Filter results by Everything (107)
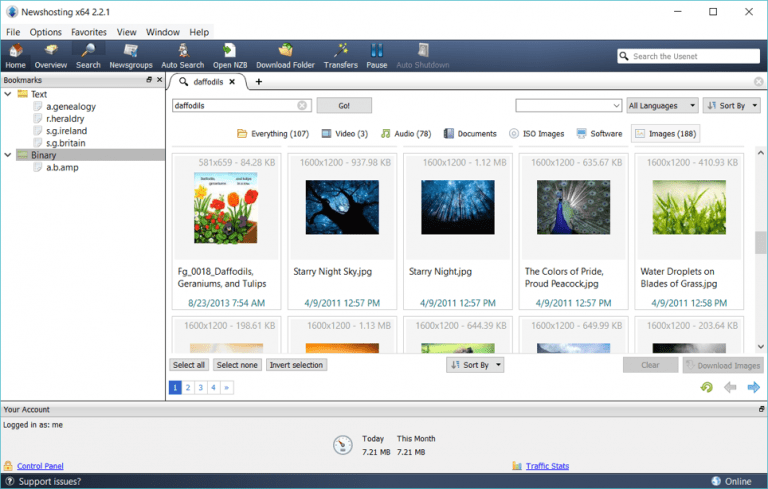768x489 pixels. point(273,133)
